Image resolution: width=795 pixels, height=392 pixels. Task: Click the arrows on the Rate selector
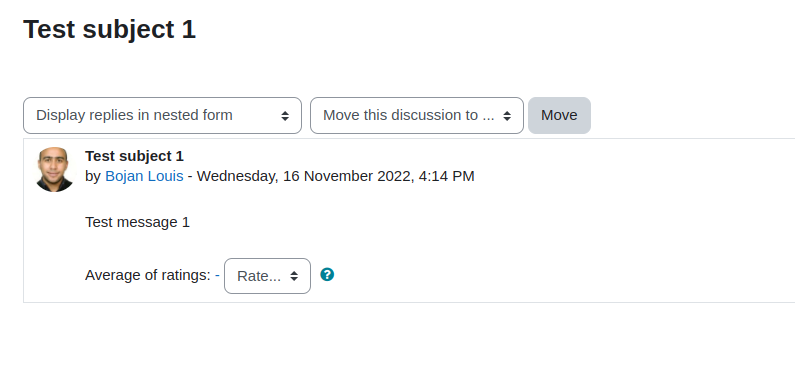click(x=294, y=276)
